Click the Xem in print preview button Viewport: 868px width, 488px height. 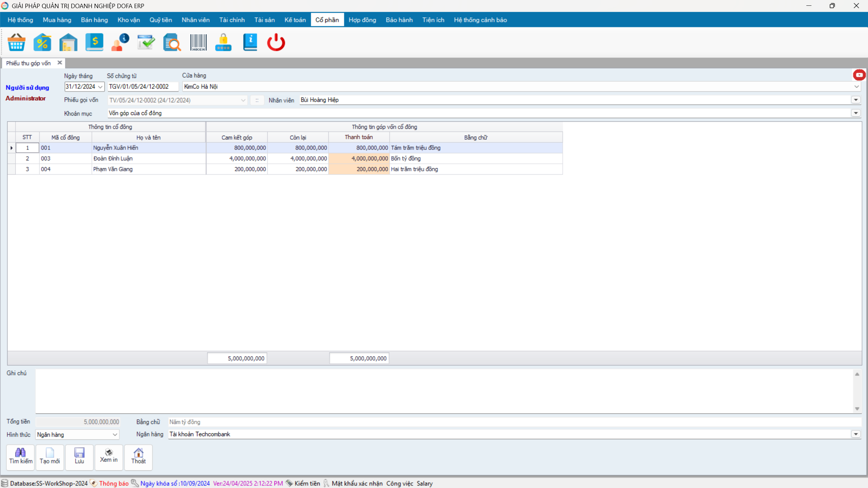tap(109, 457)
